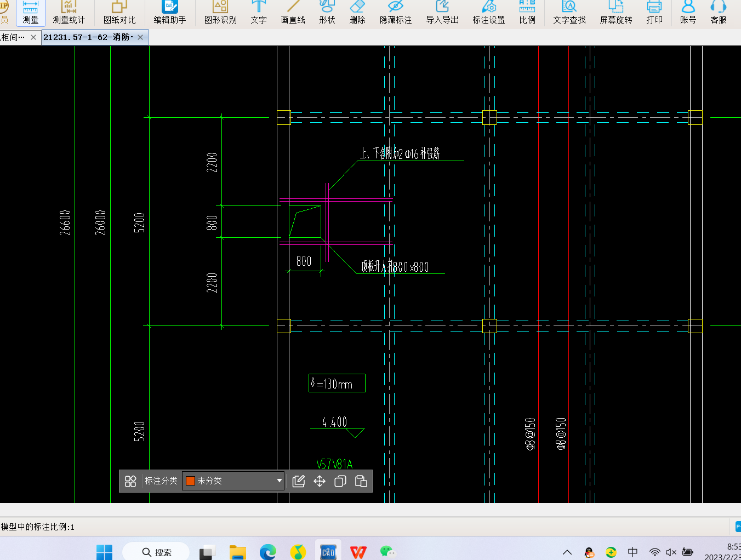Open 测量统计 measurement statistics
The width and height of the screenshot is (741, 560).
coord(69,13)
